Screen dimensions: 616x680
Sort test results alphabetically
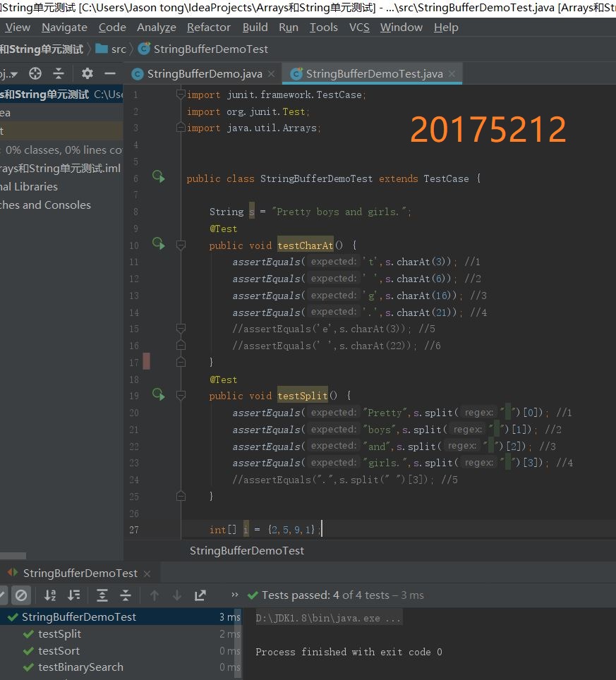[x=50, y=595]
